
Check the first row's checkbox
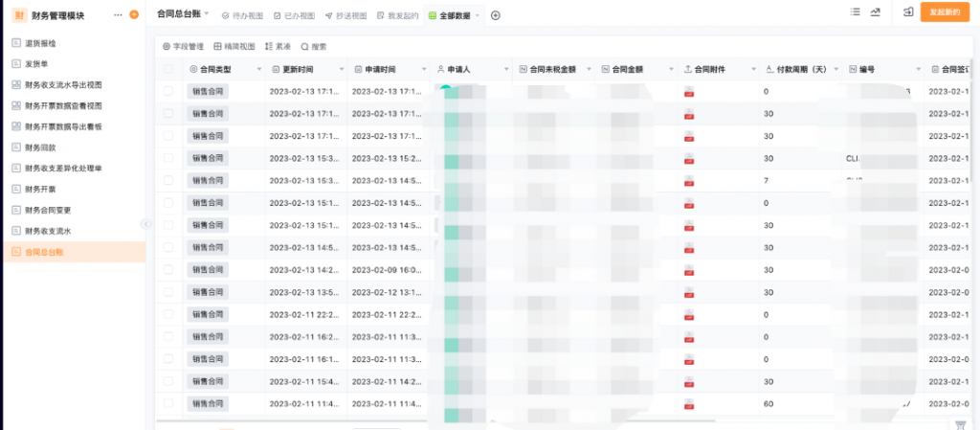pyautogui.click(x=168, y=91)
